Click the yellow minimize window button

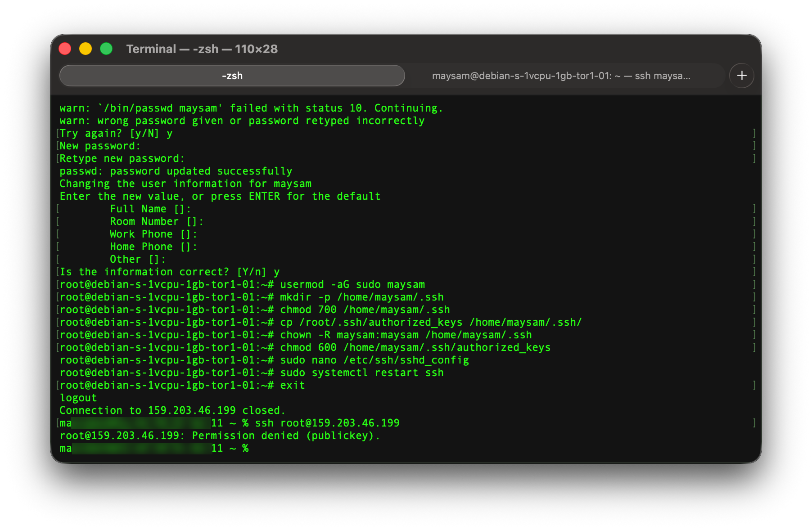point(86,49)
